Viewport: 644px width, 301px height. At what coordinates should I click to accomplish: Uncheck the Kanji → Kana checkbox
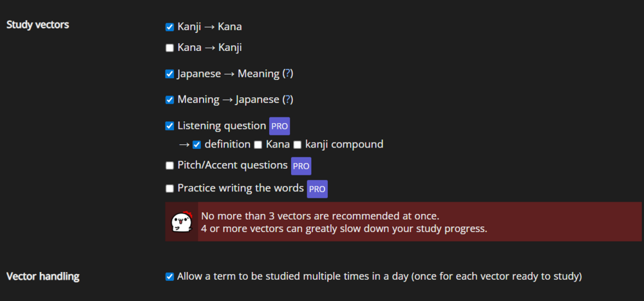[169, 27]
